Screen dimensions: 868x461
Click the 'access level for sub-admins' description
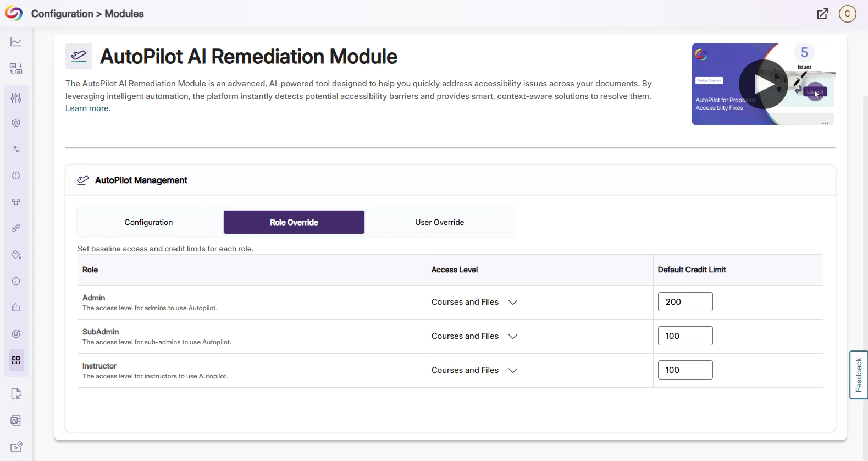[x=157, y=342]
